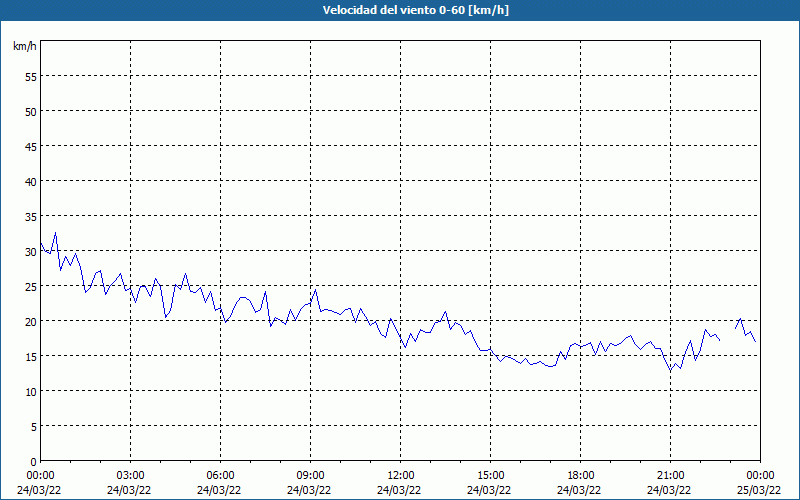Select the '15' y-axis label
Image resolution: width=800 pixels, height=500 pixels.
coord(31,357)
